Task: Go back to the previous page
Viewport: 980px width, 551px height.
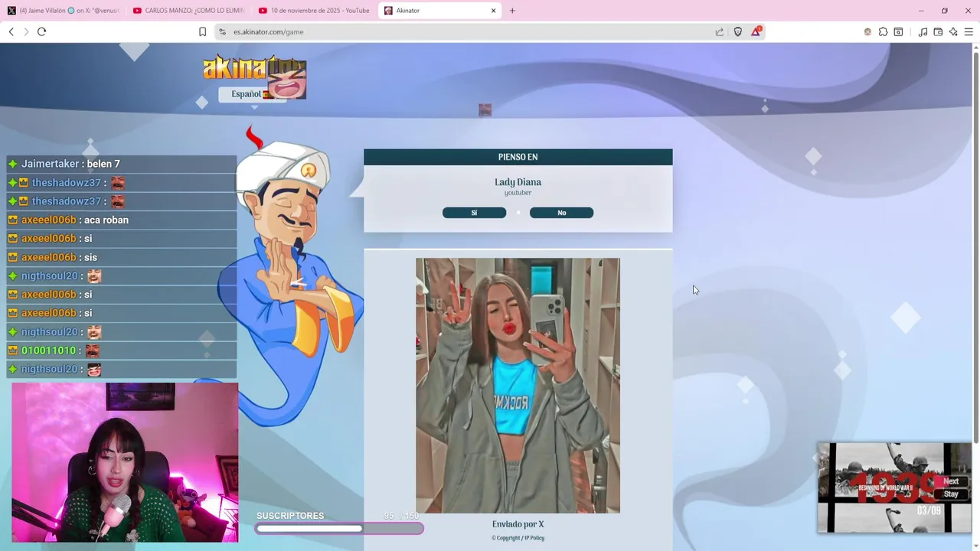Action: click(11, 31)
